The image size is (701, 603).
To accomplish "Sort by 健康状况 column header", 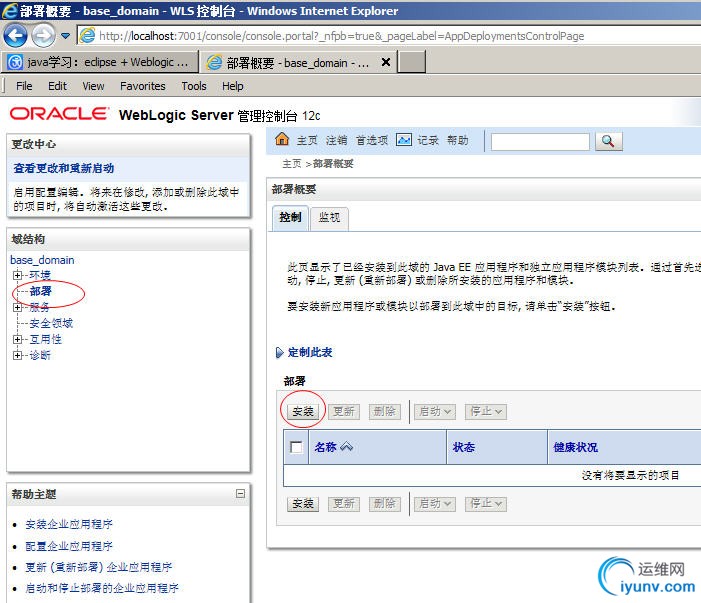I will [x=575, y=447].
